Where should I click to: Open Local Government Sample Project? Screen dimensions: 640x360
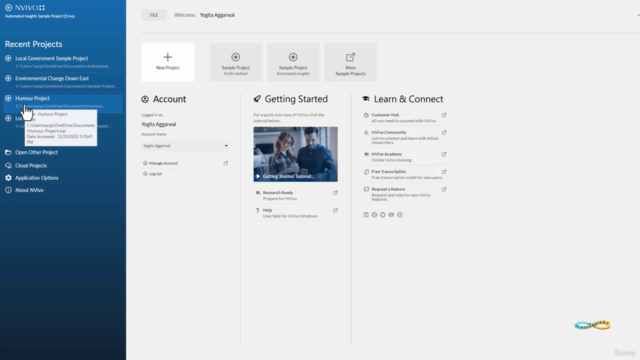pyautogui.click(x=63, y=62)
